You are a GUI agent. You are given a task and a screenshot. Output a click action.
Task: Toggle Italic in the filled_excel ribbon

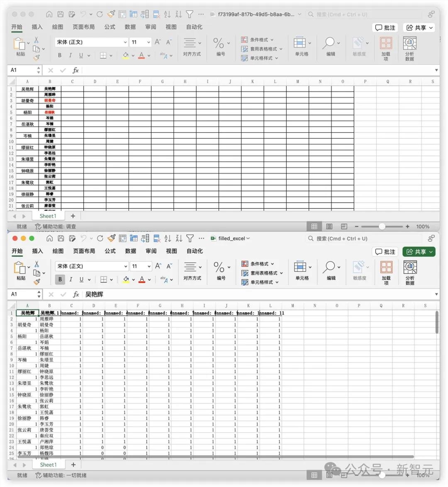coord(71,279)
